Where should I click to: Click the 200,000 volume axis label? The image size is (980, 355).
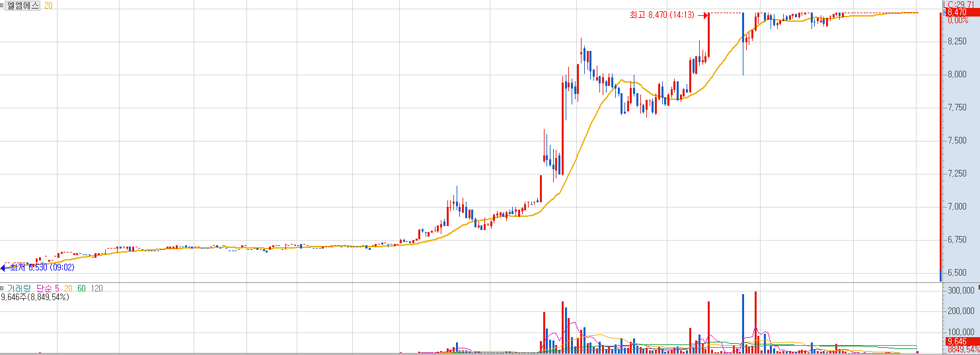coord(961,311)
